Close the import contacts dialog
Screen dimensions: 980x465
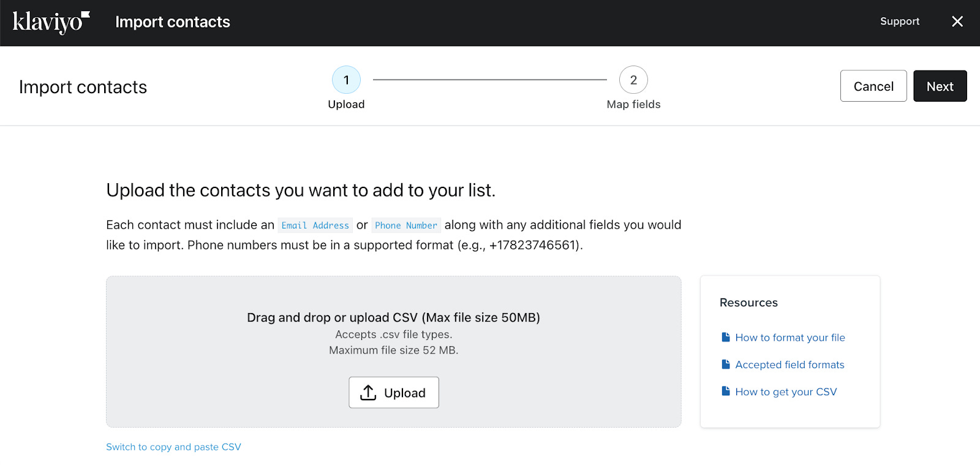pos(957,21)
